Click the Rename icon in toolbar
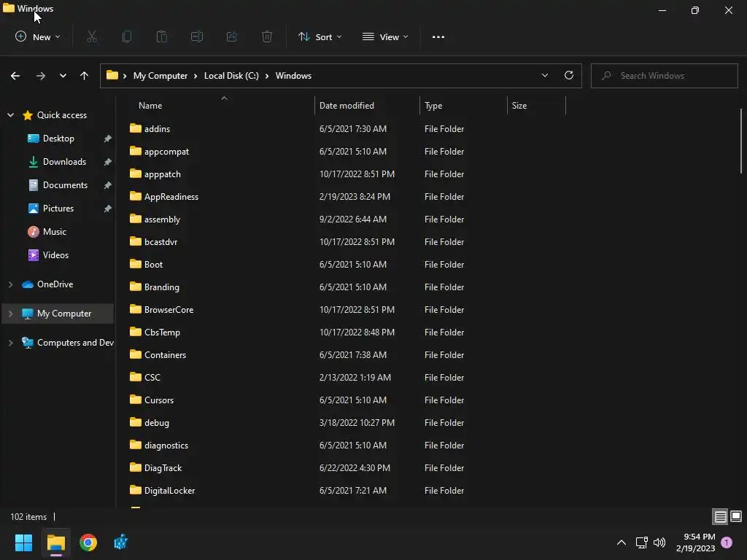Viewport: 747px width, 560px height. pyautogui.click(x=197, y=36)
